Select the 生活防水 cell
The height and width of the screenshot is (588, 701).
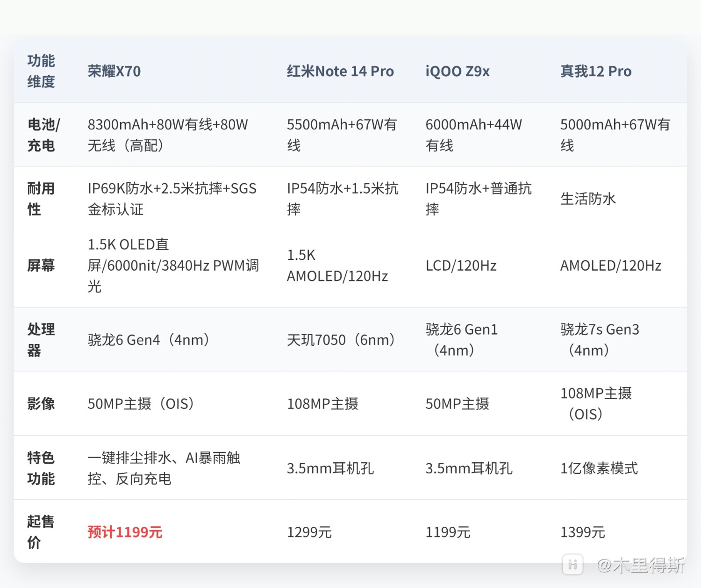(x=588, y=199)
